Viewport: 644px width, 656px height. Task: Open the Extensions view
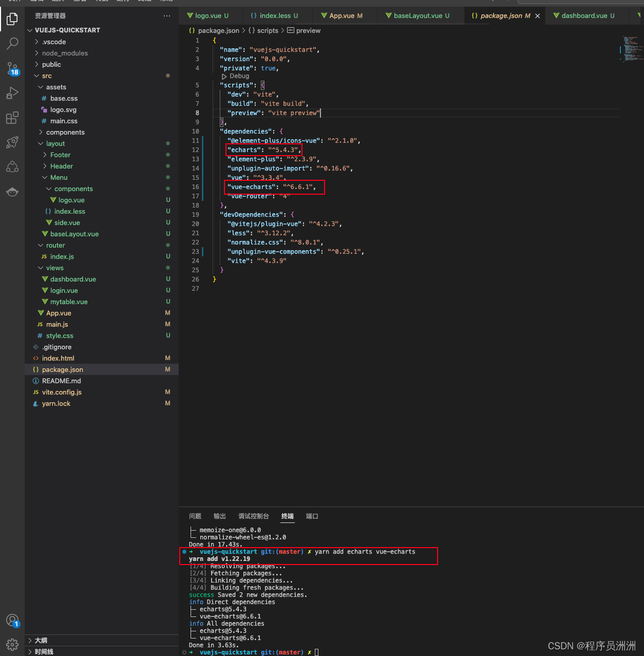coord(12,118)
